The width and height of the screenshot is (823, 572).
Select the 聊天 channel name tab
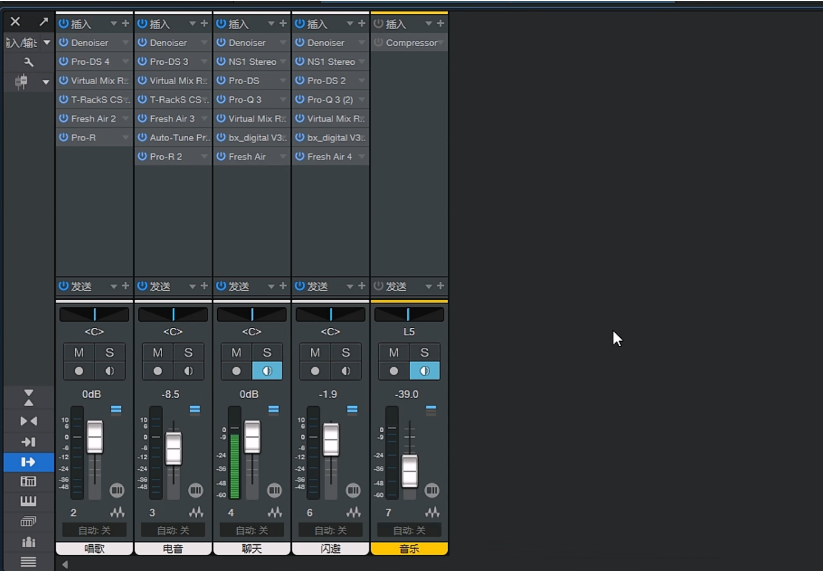click(252, 549)
